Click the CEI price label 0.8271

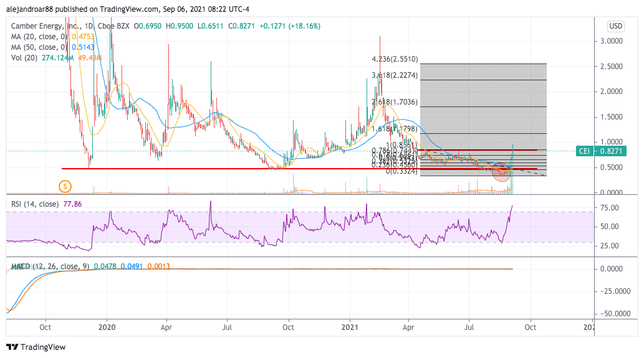[x=602, y=151]
